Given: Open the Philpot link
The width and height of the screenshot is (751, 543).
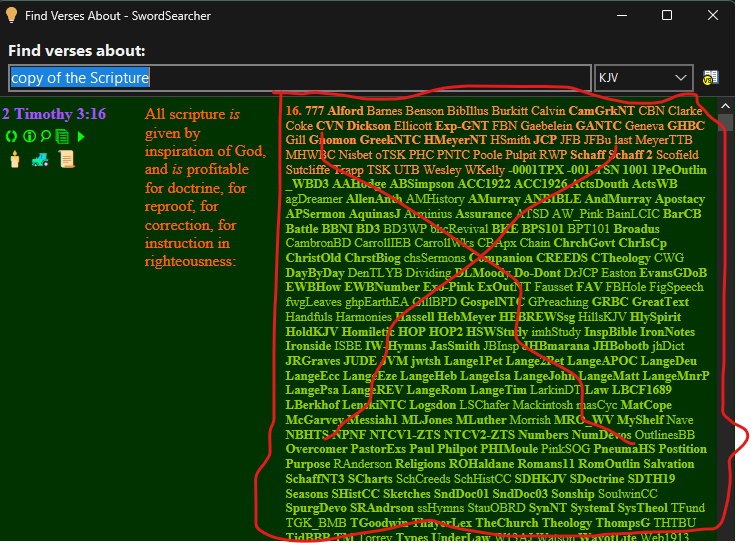Looking at the screenshot, I should pyautogui.click(x=457, y=449).
